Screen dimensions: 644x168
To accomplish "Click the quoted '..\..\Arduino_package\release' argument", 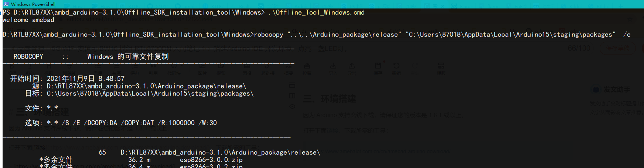I will click(x=344, y=35).
